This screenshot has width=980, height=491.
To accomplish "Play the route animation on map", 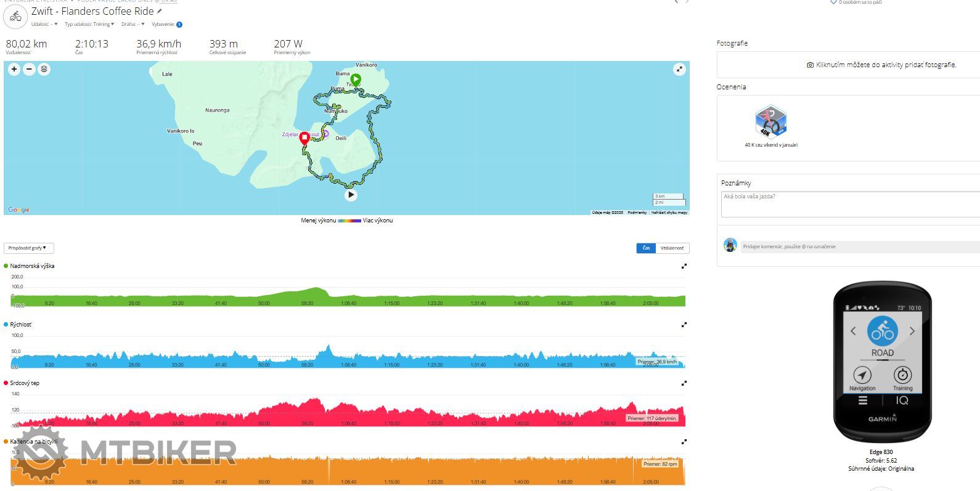I will click(351, 195).
